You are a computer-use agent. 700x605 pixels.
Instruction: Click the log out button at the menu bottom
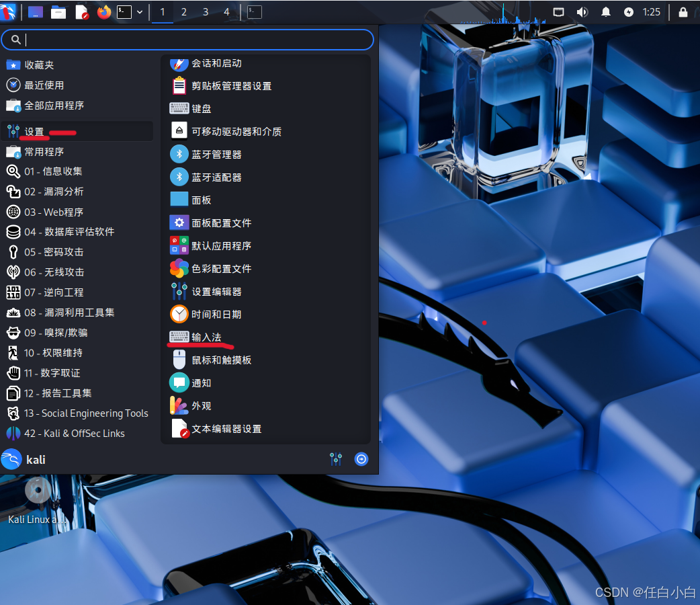361,459
